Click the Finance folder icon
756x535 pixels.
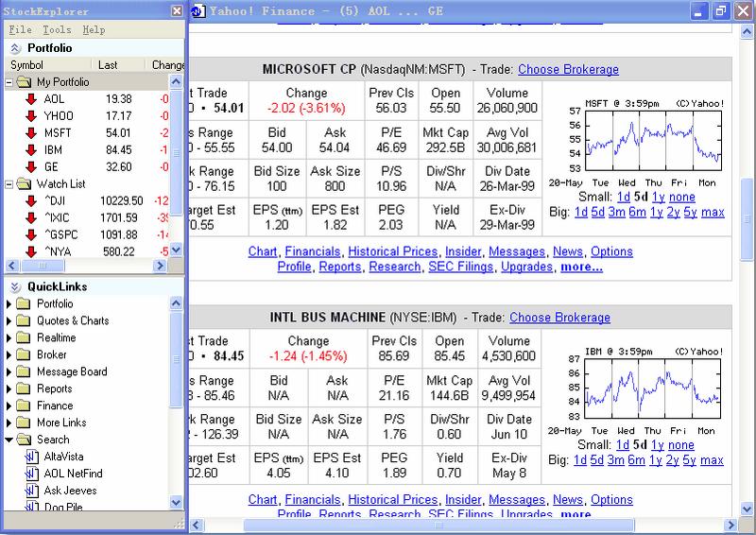(23, 406)
